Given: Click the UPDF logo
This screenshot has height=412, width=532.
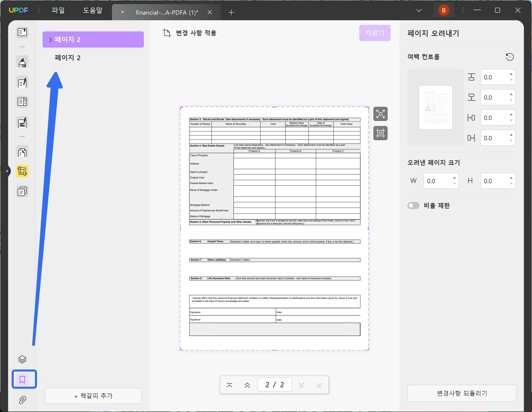Looking at the screenshot, I should [x=18, y=10].
